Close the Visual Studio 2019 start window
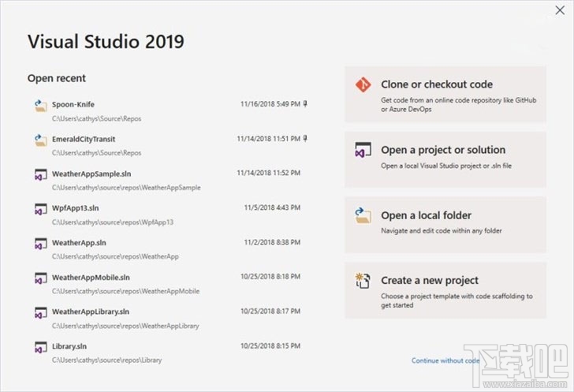 click(x=560, y=10)
